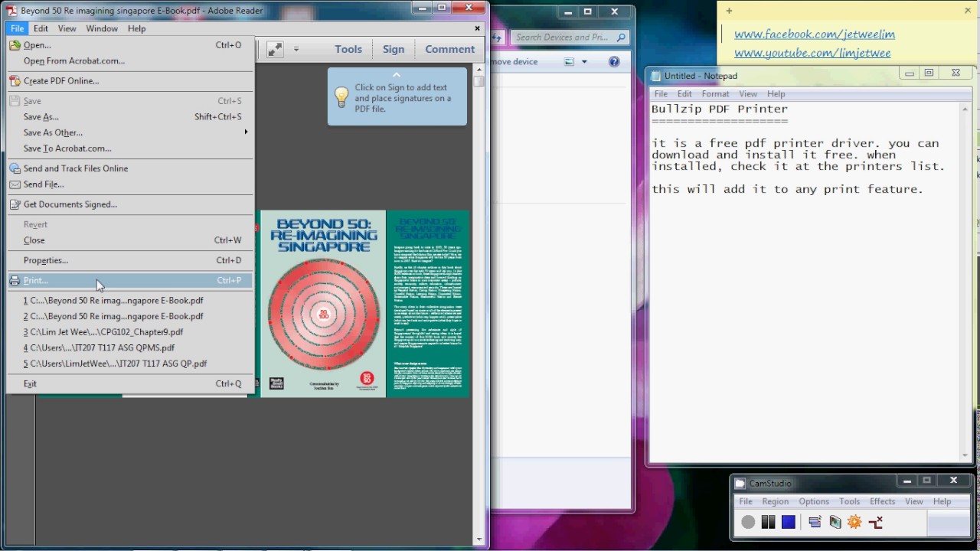The width and height of the screenshot is (980, 551).
Task: Open the CamStudio Effects menu
Action: pos(882,501)
